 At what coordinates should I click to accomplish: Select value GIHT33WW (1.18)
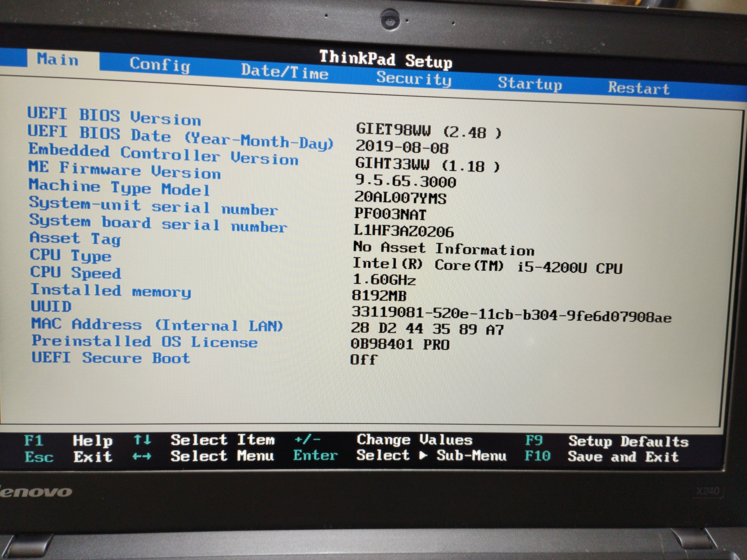[427, 165]
